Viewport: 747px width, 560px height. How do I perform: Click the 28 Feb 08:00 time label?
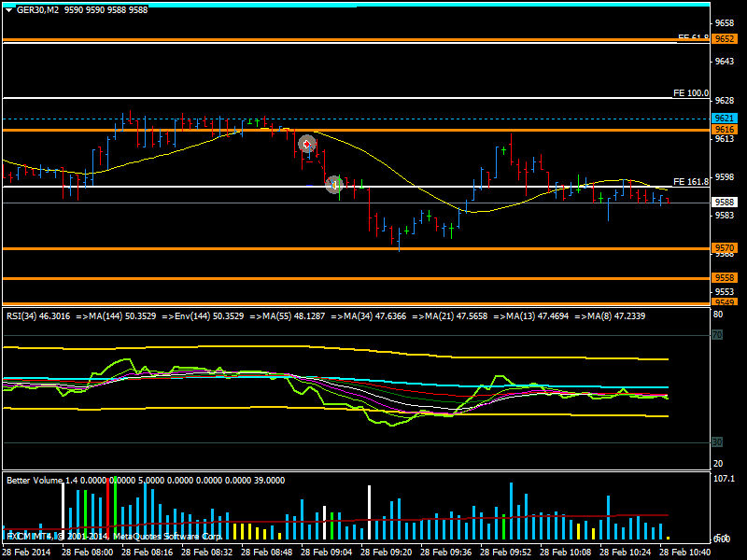pos(88,552)
